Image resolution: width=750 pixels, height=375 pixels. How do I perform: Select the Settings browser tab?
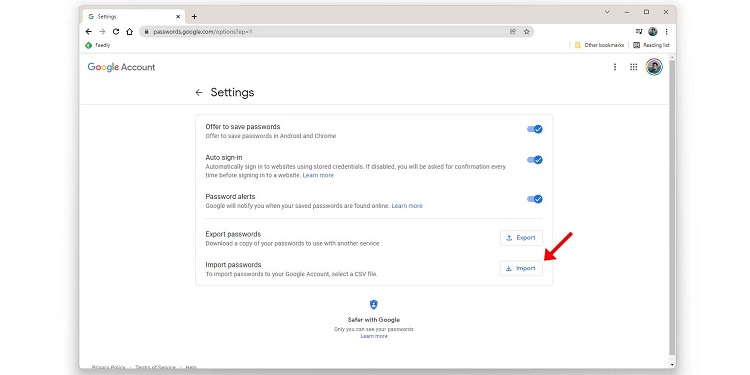click(134, 17)
